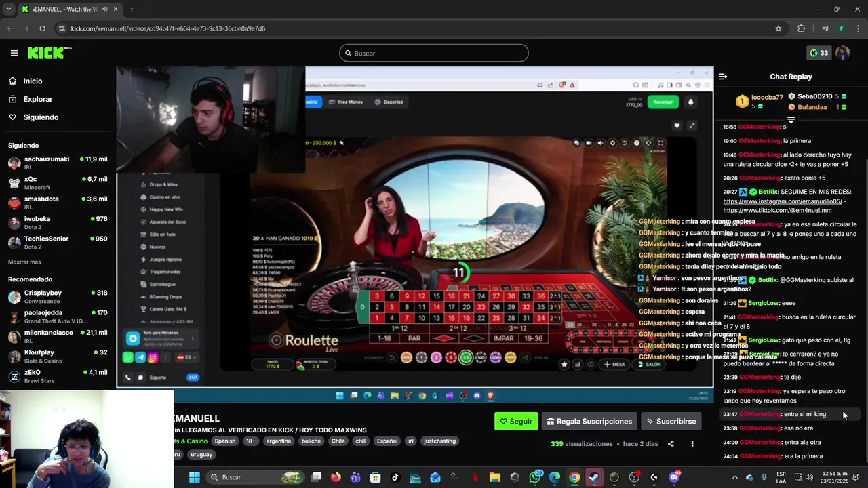Open the Crisplayboy recommended channel
Screen dimensions: 868x488
point(58,297)
